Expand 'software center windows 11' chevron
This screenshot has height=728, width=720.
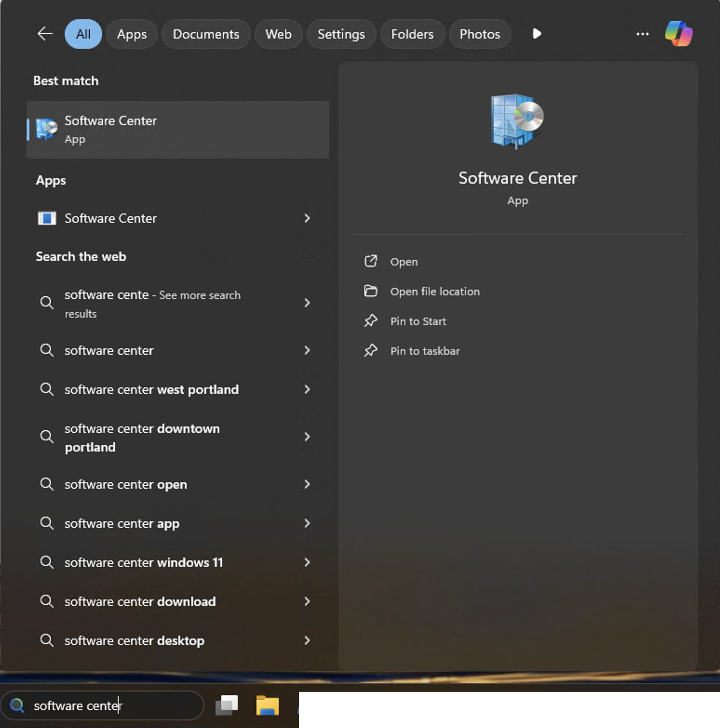point(307,562)
